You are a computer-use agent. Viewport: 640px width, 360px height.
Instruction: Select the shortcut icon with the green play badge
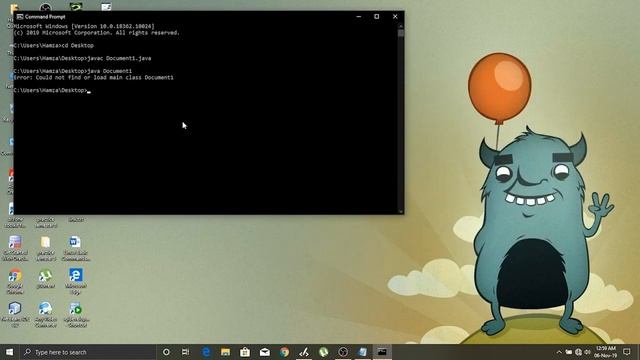point(76,309)
